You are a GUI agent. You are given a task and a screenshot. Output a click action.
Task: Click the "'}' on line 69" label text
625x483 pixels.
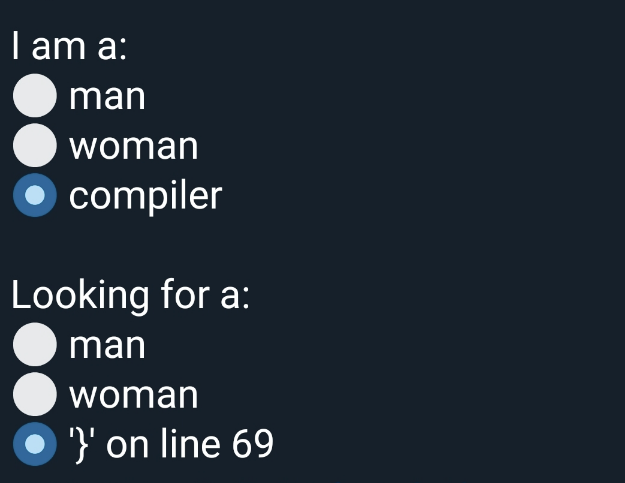coord(171,444)
